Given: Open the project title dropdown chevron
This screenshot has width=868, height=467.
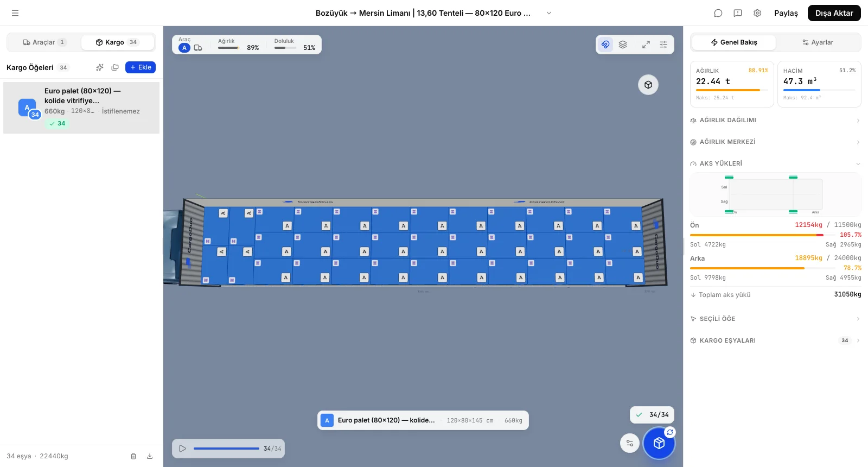Looking at the screenshot, I should click(x=548, y=13).
